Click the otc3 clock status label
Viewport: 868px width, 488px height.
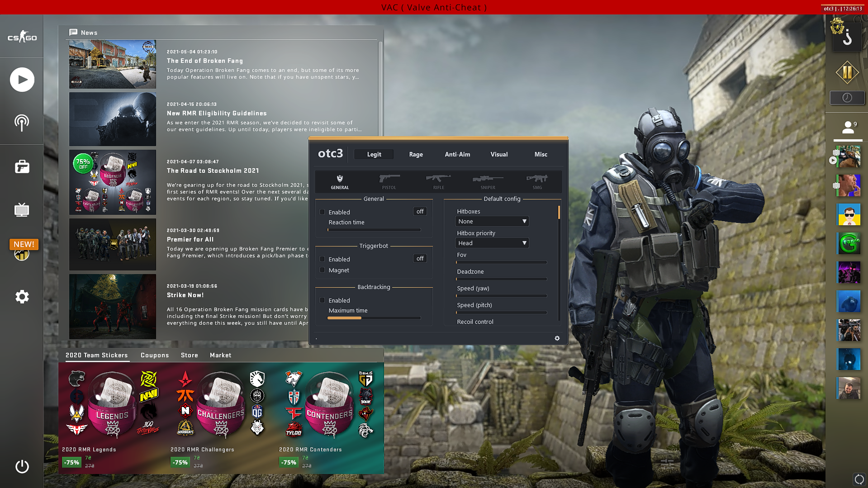[x=843, y=9]
